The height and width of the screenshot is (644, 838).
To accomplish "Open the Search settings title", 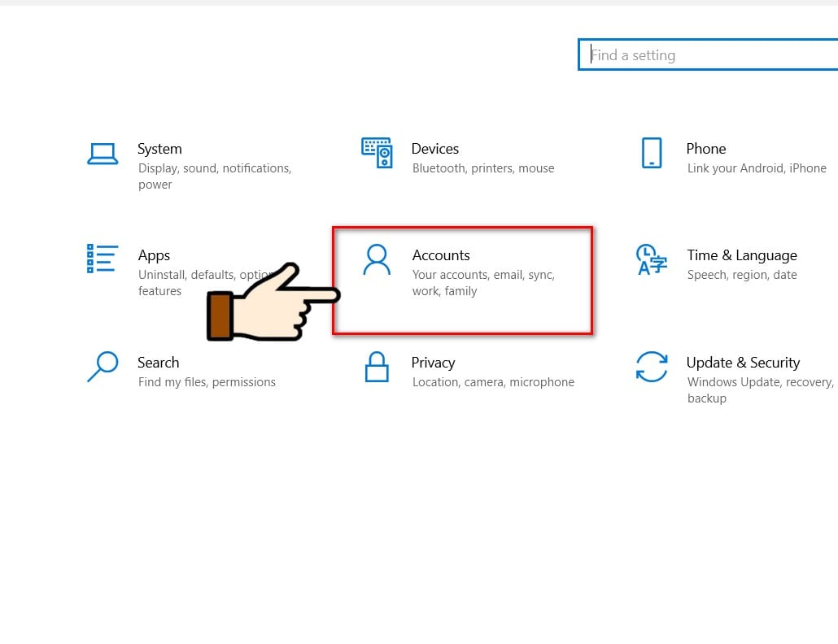I will [158, 363].
